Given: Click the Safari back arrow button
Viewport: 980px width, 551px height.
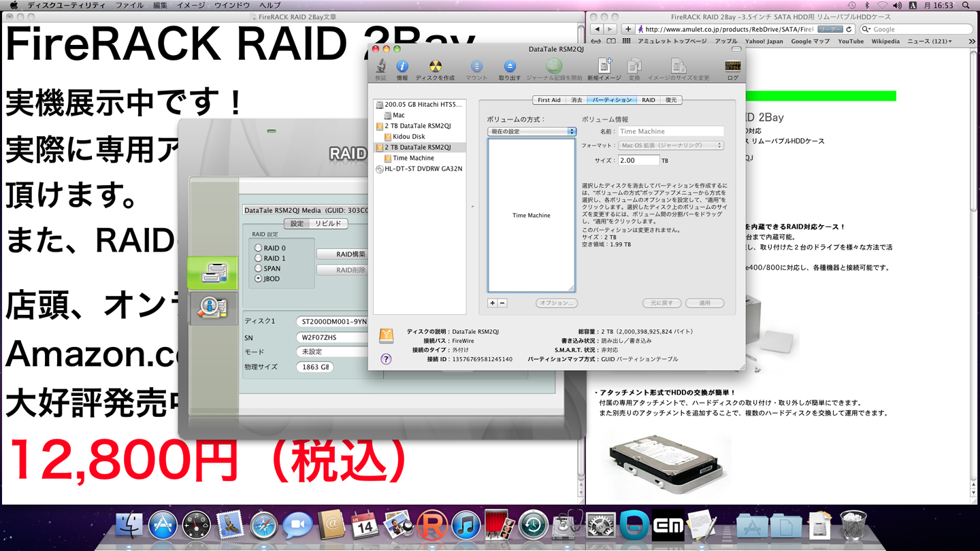Looking at the screenshot, I should (x=597, y=29).
